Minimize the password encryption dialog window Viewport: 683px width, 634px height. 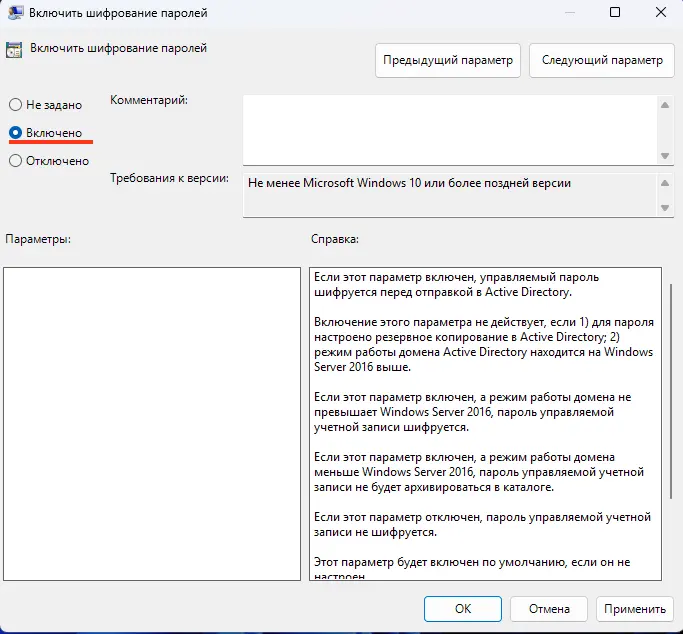point(568,13)
